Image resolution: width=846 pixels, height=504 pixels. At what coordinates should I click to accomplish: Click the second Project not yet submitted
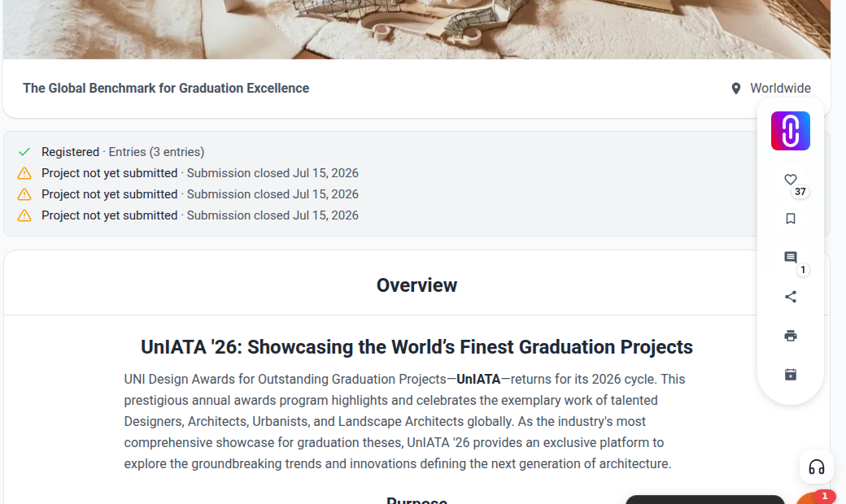[x=110, y=194]
